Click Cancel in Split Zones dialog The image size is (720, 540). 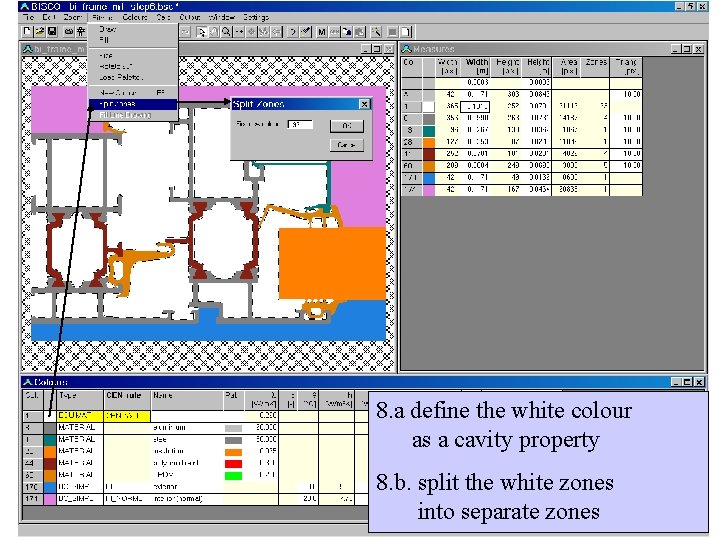click(x=347, y=145)
